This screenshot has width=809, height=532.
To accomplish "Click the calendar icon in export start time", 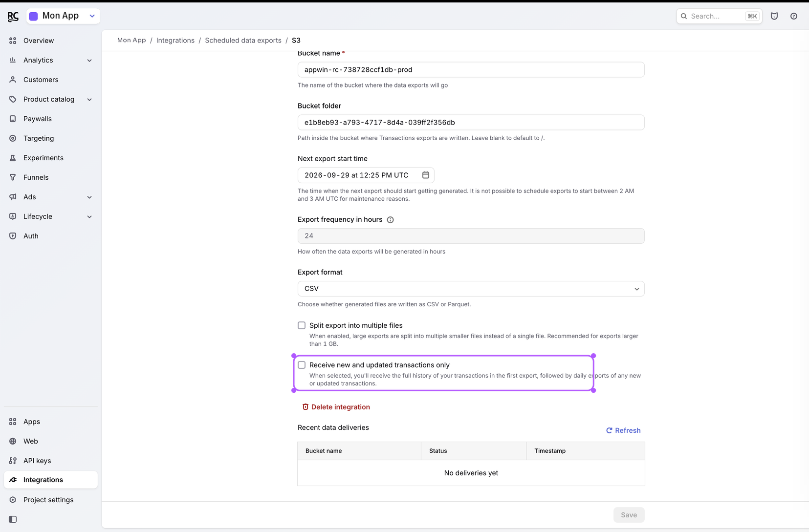I will point(426,175).
